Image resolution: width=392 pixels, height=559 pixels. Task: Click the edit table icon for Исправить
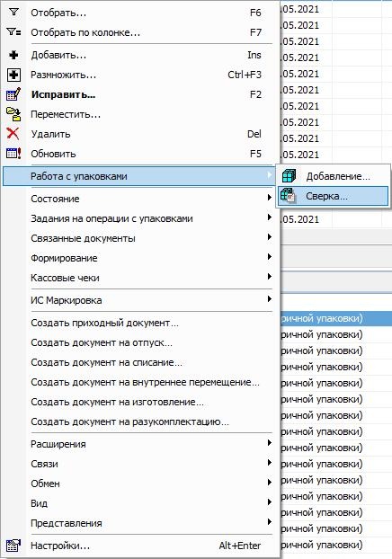tap(13, 94)
